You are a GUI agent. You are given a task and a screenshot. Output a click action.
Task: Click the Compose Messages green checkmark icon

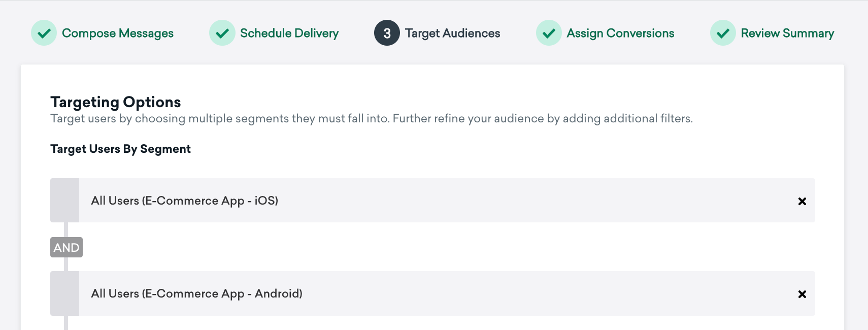pyautogui.click(x=44, y=33)
